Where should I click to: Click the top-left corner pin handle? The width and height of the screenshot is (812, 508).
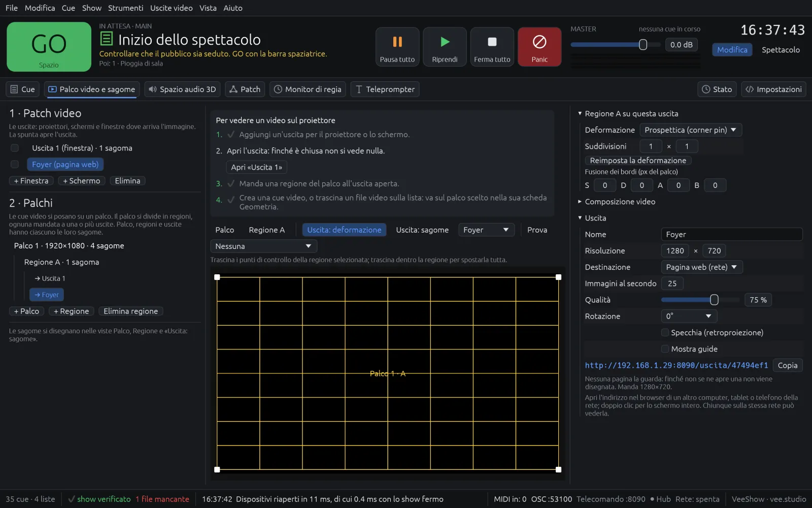pyautogui.click(x=217, y=277)
